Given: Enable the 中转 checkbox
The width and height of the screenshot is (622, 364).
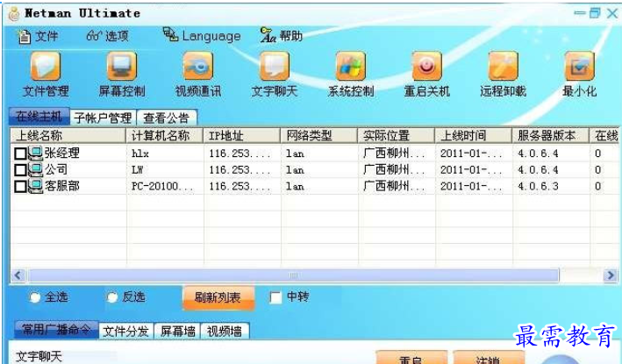Looking at the screenshot, I should [x=275, y=297].
